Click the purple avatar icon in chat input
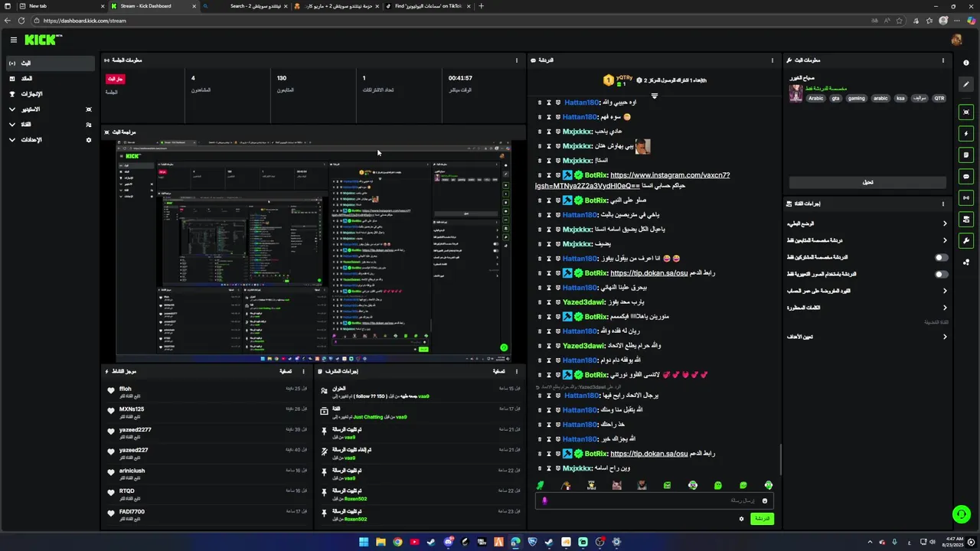Screen dimensions: 980x551 544,500
